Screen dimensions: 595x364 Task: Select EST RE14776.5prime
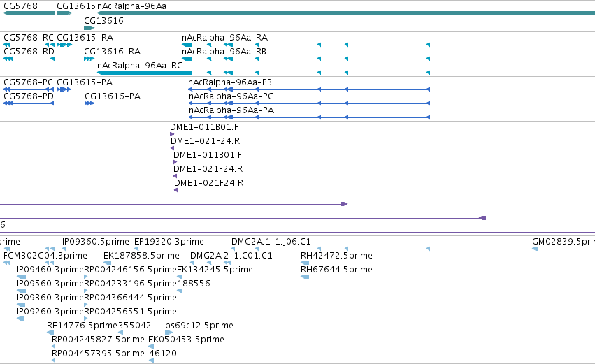coord(83,326)
